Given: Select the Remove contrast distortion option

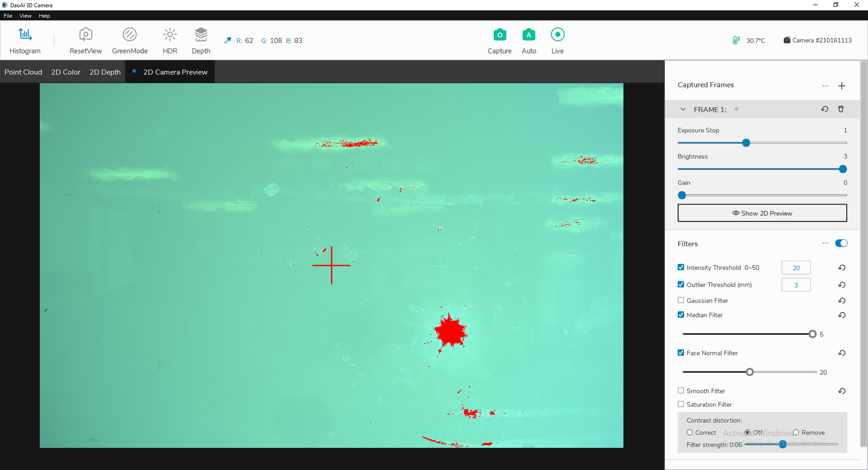Looking at the screenshot, I should coord(796,433).
